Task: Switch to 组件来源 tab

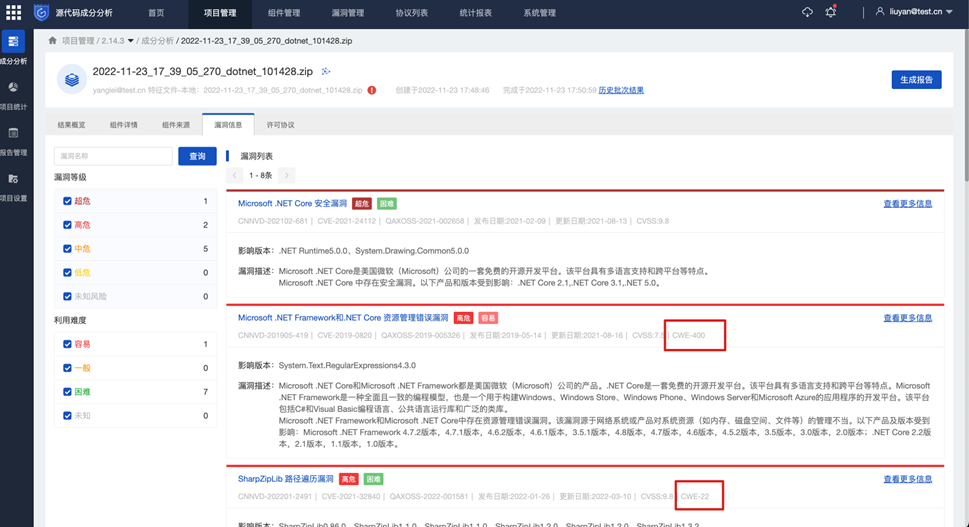Action: pyautogui.click(x=176, y=125)
